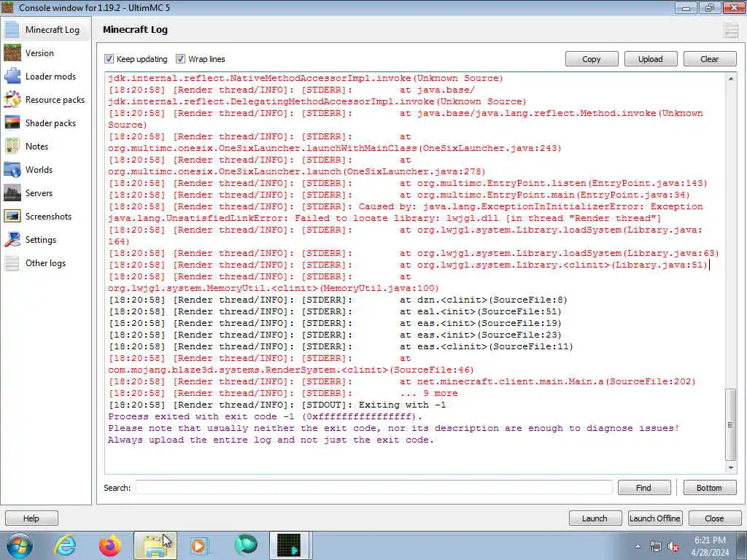Click the Find button

point(644,488)
